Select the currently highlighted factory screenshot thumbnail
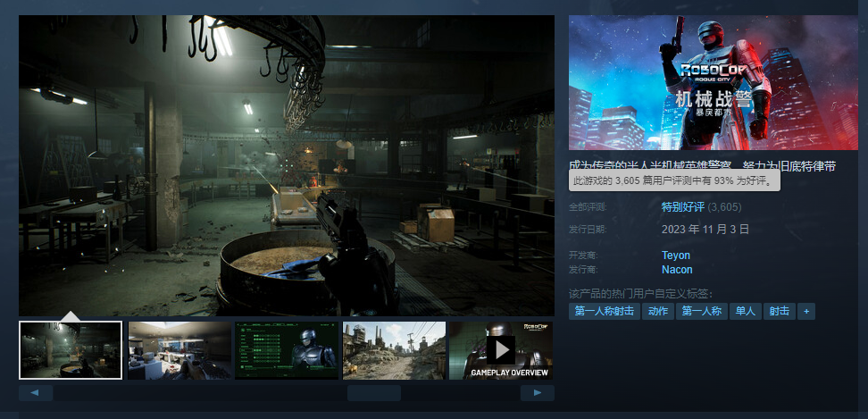The image size is (868, 419). pos(71,350)
